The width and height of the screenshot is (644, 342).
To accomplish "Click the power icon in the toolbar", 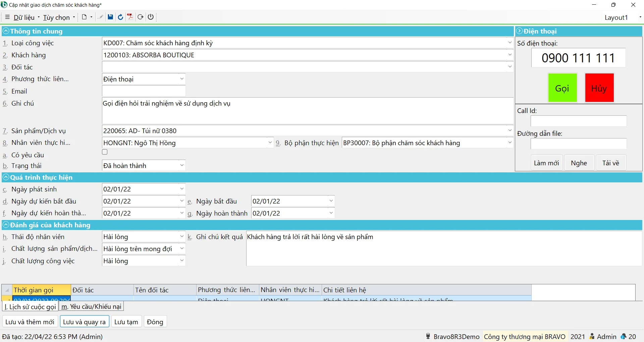I will click(151, 17).
